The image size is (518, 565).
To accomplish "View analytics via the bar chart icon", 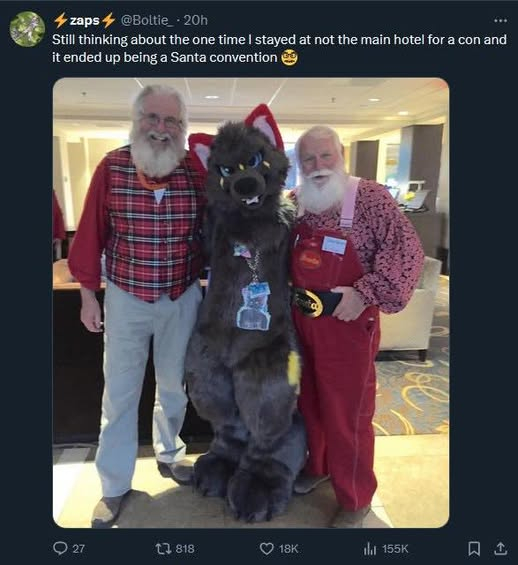I will [x=370, y=549].
